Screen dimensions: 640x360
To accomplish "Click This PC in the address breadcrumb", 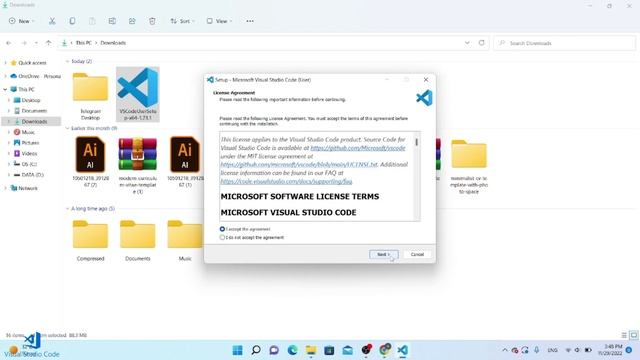I will coord(83,43).
